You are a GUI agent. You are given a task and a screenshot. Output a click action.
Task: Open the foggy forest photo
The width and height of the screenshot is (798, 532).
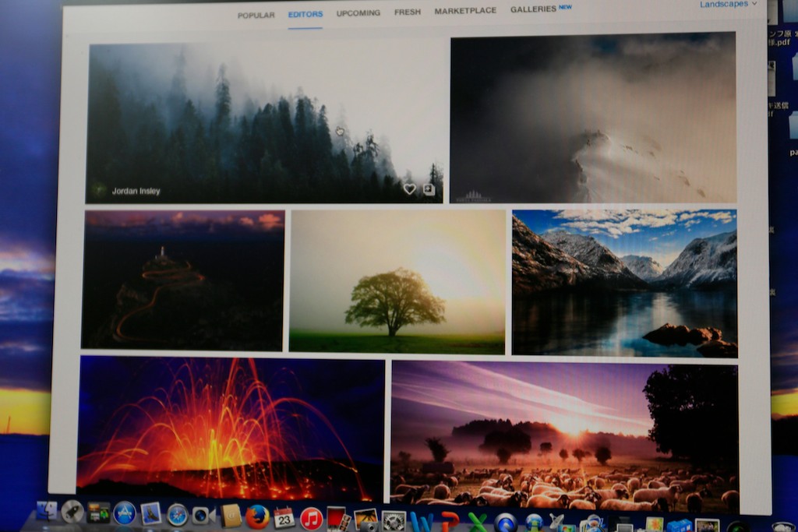266,123
